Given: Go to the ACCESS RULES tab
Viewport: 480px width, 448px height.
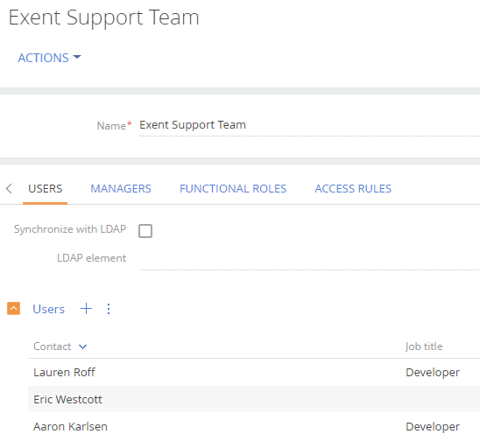Looking at the screenshot, I should (353, 189).
